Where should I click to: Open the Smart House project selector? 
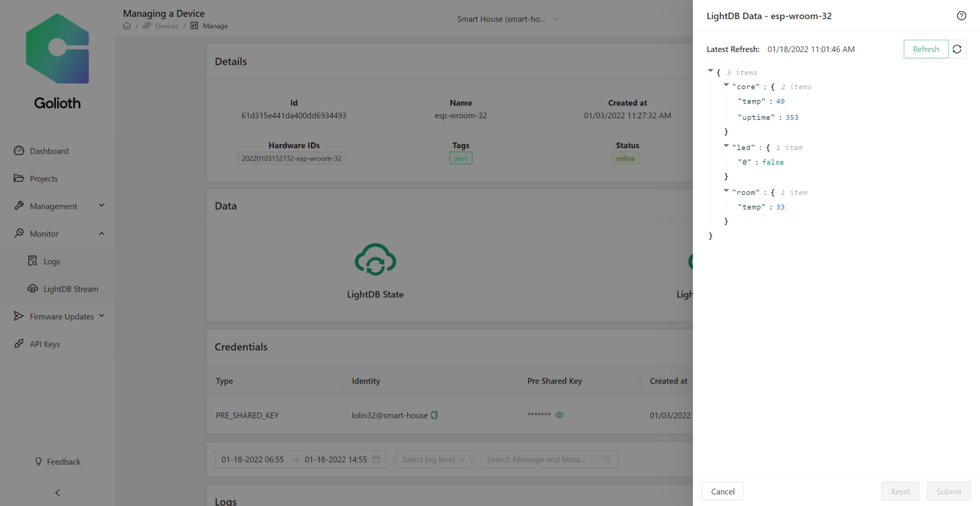[507, 19]
